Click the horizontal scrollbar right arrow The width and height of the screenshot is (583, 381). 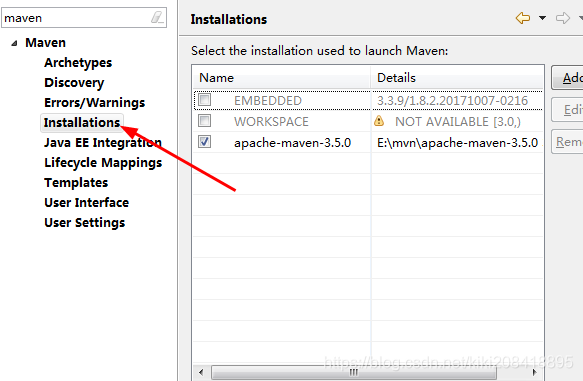coord(534,372)
